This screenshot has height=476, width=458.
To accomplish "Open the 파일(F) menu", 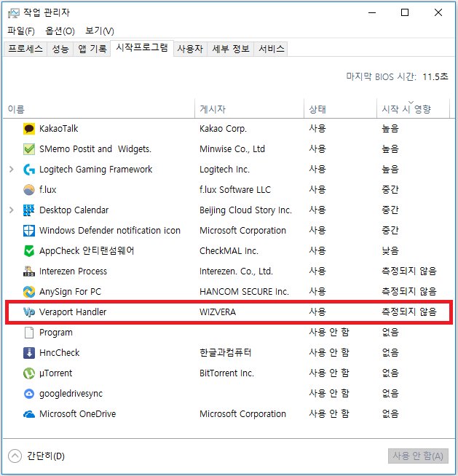I will (21, 31).
